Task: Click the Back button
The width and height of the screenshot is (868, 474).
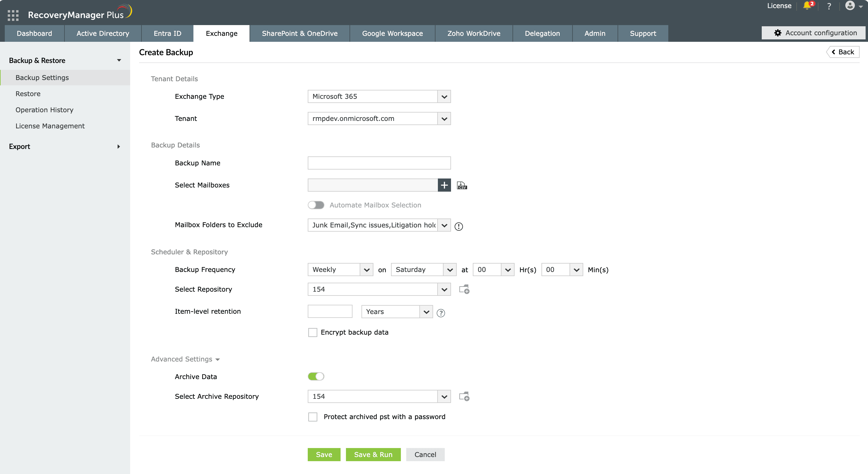Action: point(843,52)
